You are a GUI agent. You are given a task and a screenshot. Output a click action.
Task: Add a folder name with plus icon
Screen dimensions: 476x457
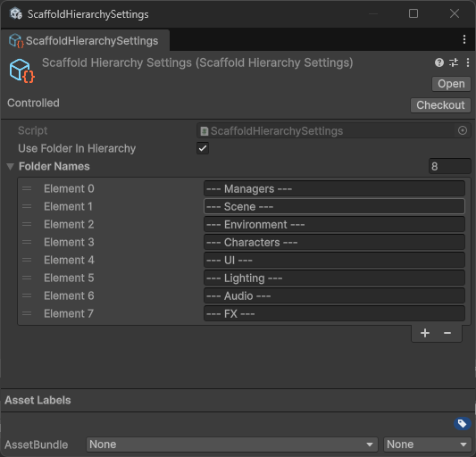[425, 333]
